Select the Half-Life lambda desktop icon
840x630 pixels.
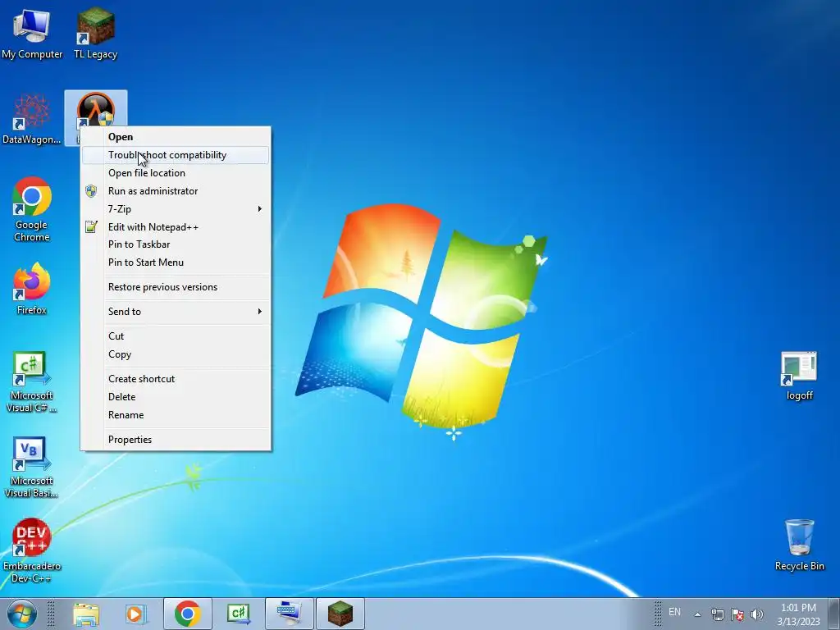point(96,109)
